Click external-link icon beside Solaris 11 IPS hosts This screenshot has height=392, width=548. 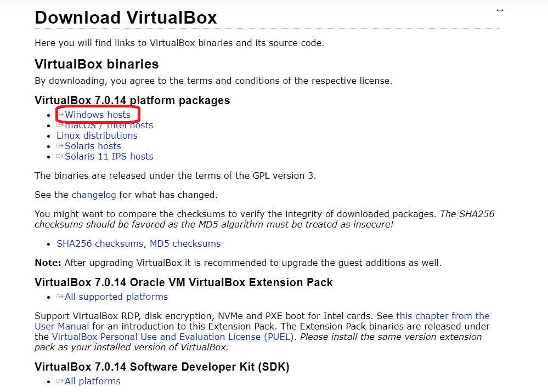[60, 156]
